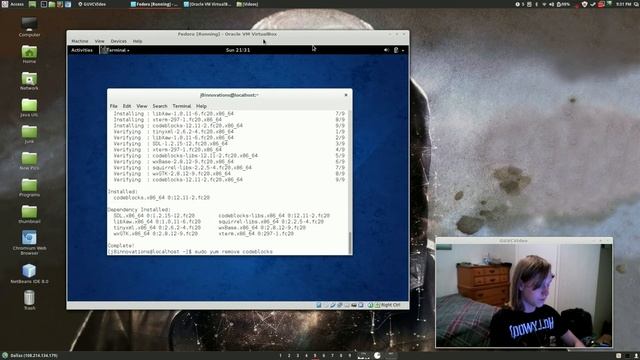Open the Terminal menu in terminal menubar
The image size is (640, 360).
(x=182, y=106)
